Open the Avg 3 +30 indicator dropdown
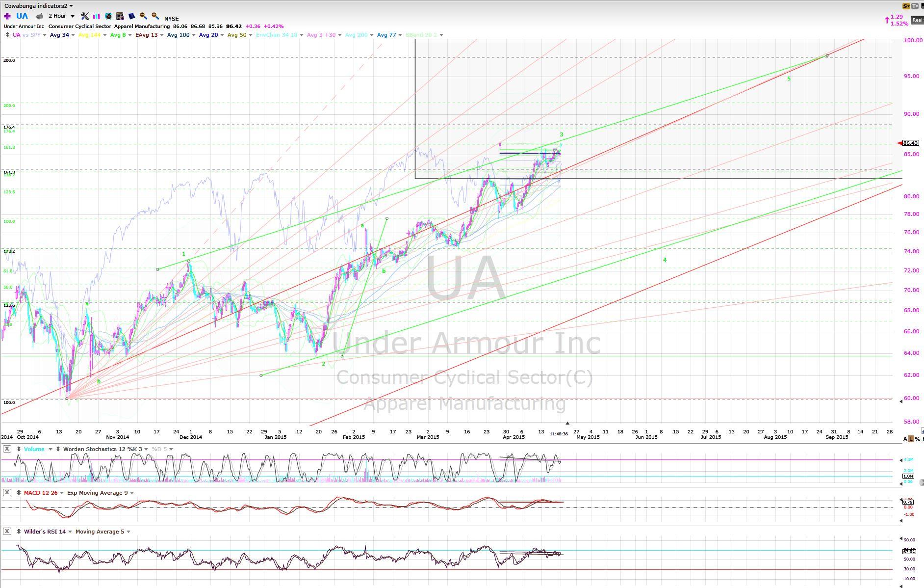 coord(340,35)
